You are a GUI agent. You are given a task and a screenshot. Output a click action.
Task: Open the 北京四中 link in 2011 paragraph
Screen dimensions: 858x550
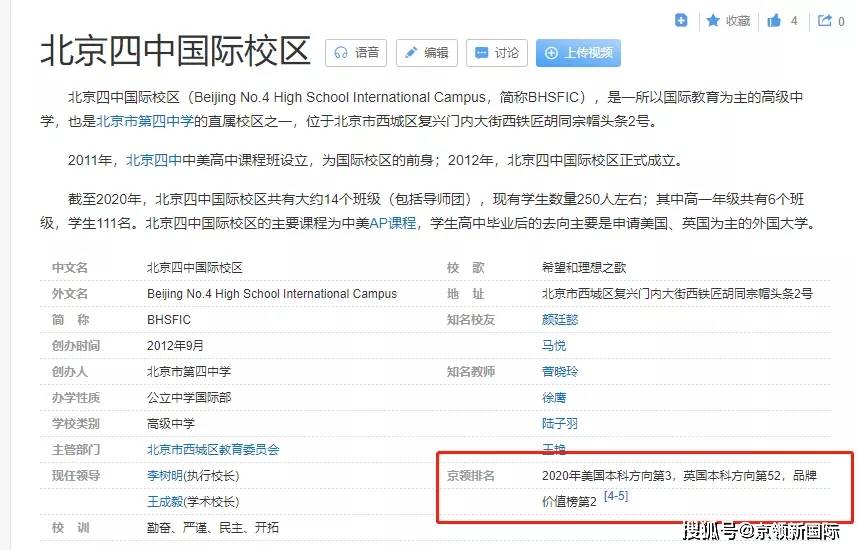[154, 160]
